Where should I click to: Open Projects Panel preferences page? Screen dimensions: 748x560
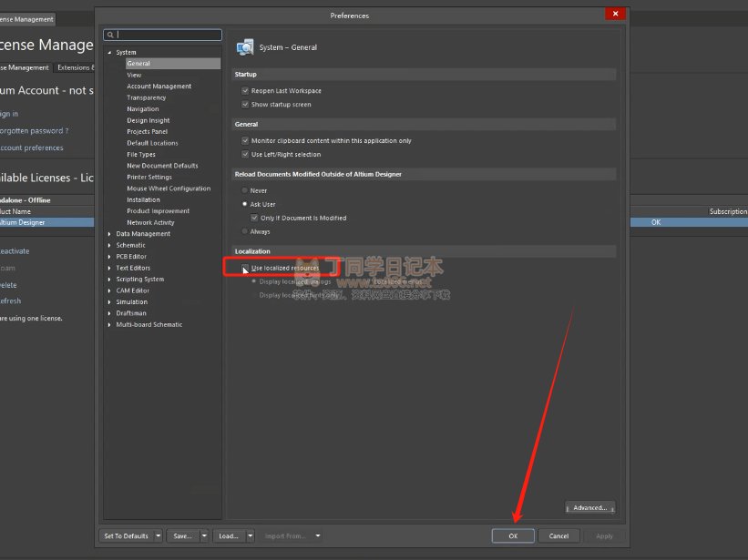click(147, 131)
